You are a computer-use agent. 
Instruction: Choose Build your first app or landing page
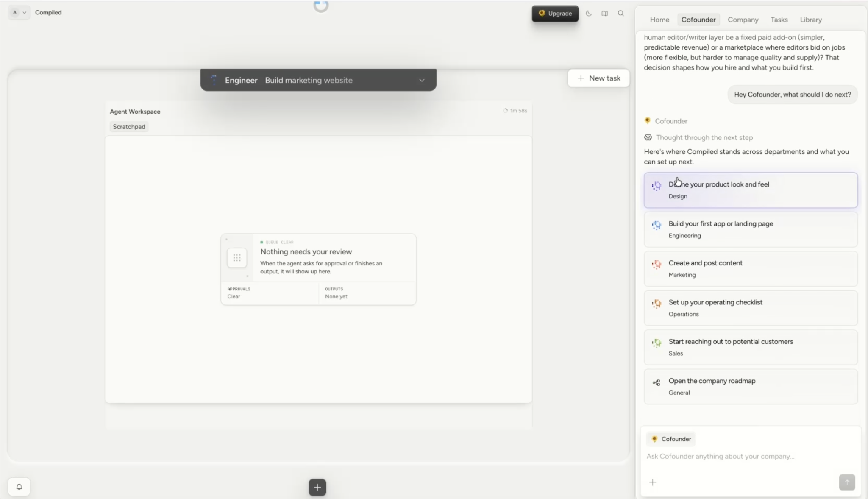click(x=751, y=229)
